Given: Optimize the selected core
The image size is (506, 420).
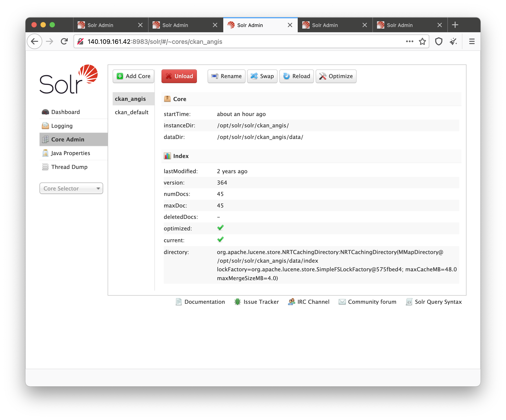Looking at the screenshot, I should tap(336, 76).
